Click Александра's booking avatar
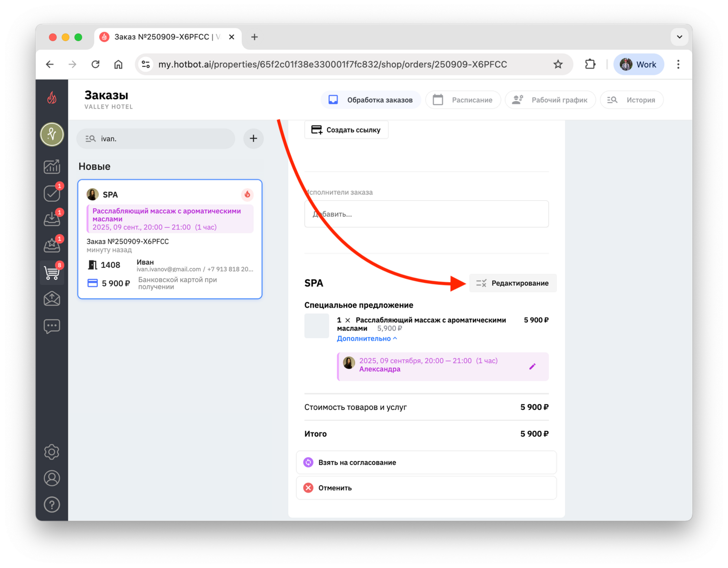The width and height of the screenshot is (728, 568). (x=349, y=363)
